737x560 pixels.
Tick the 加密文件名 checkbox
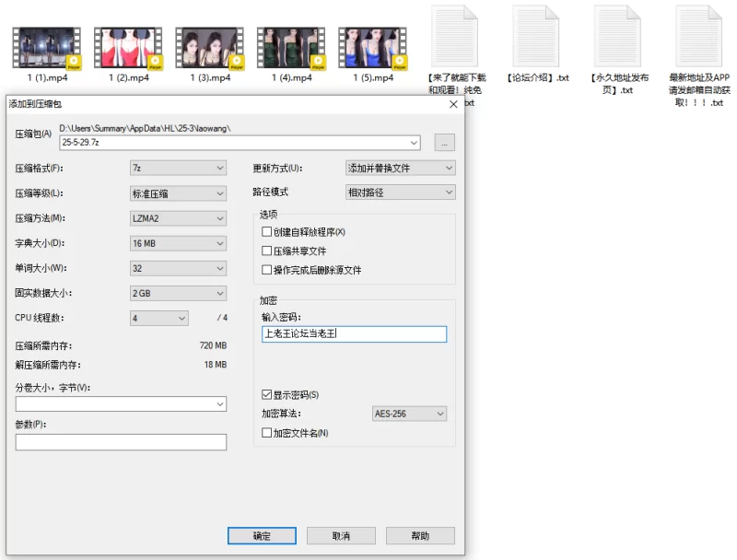click(266, 433)
